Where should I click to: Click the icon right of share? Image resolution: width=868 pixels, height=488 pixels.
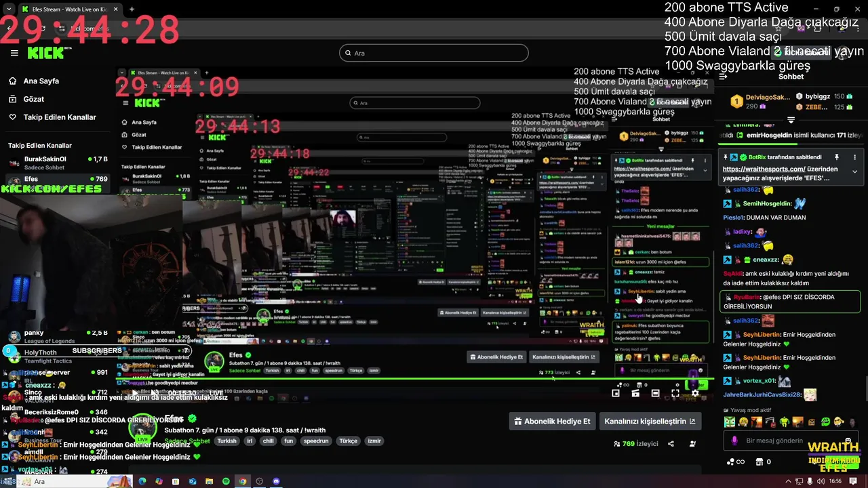(x=692, y=444)
